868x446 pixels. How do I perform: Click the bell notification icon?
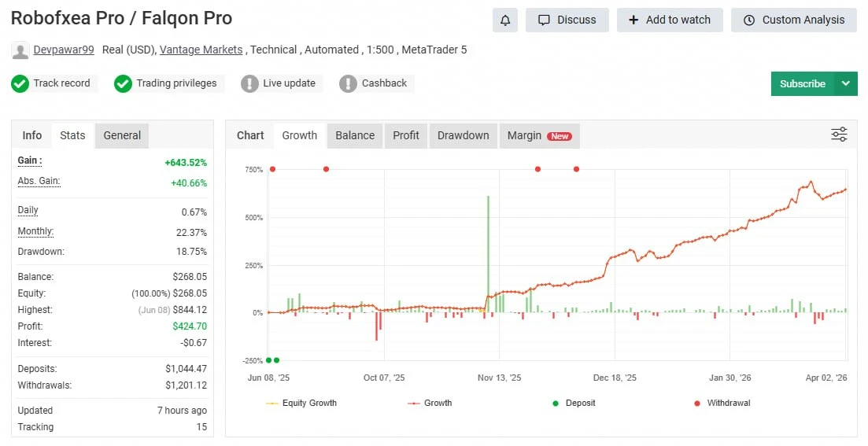click(x=505, y=20)
